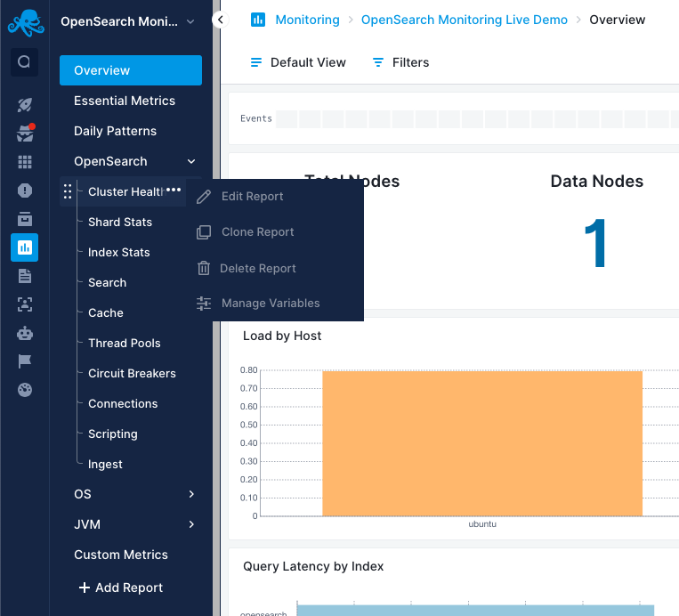679x616 pixels.
Task: Open the Index Stats report
Action: 118,252
